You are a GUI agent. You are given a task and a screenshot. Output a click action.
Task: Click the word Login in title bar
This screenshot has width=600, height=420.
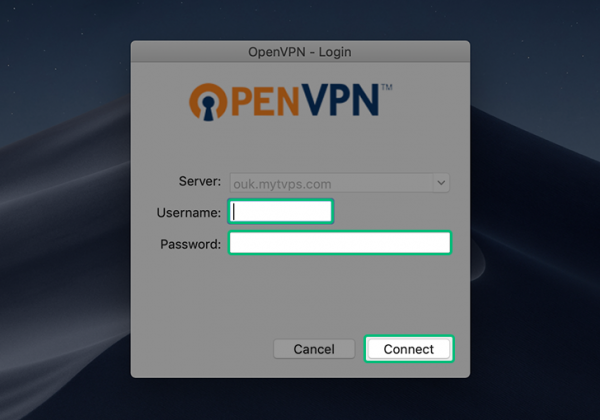point(335,52)
